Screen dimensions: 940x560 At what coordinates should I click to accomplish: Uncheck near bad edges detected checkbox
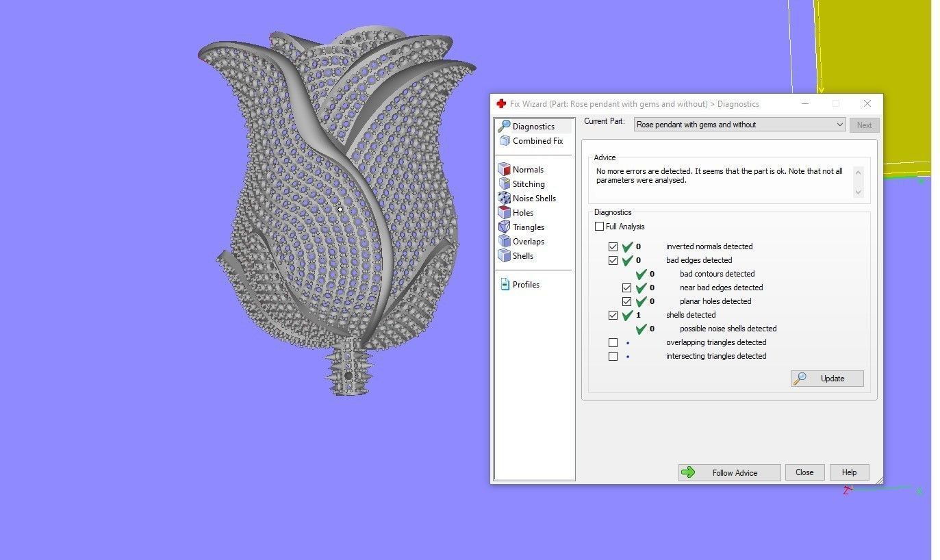click(x=626, y=288)
